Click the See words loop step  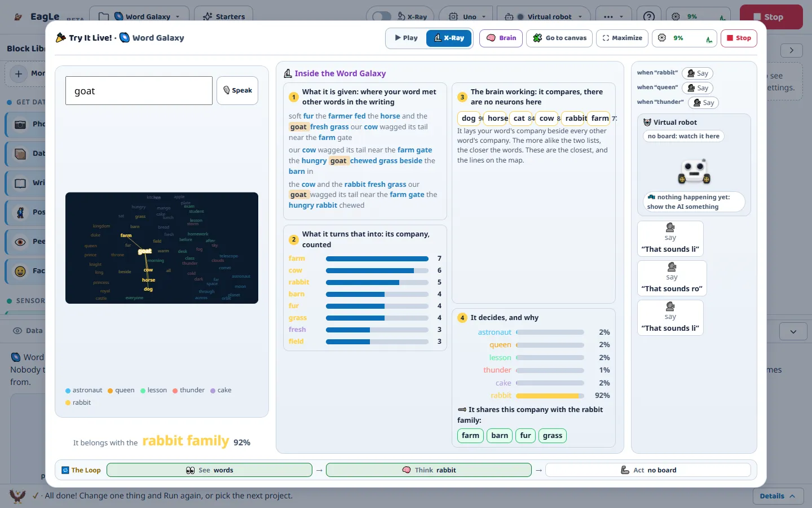tap(209, 470)
